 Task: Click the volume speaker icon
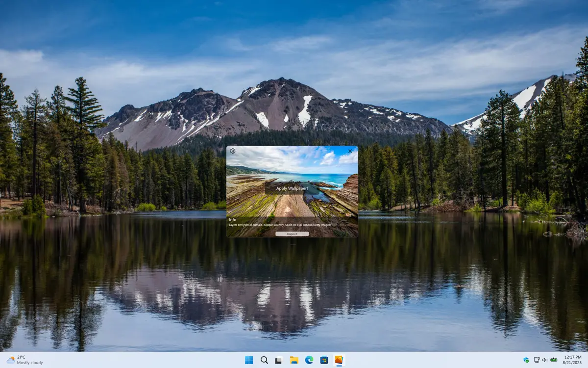click(544, 360)
